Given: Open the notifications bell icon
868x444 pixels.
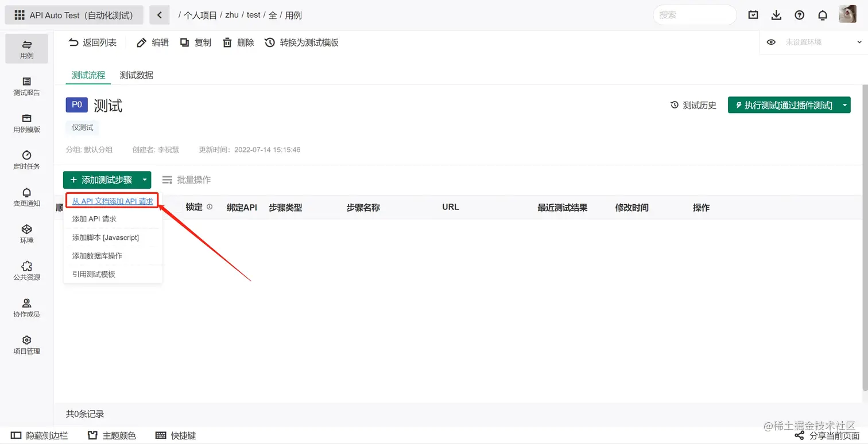Looking at the screenshot, I should click(823, 15).
